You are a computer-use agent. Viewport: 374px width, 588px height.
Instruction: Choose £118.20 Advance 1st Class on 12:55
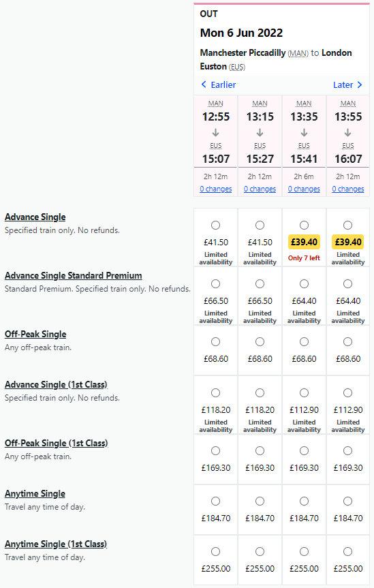coord(216,393)
